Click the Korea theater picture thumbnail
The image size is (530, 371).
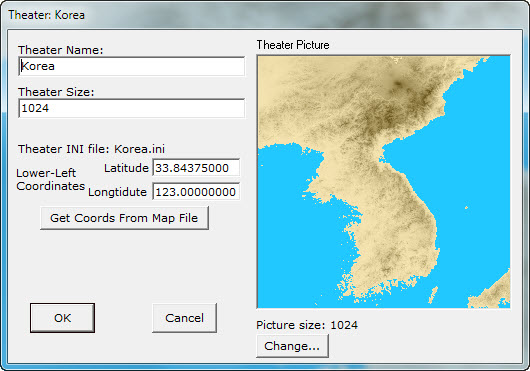point(384,182)
